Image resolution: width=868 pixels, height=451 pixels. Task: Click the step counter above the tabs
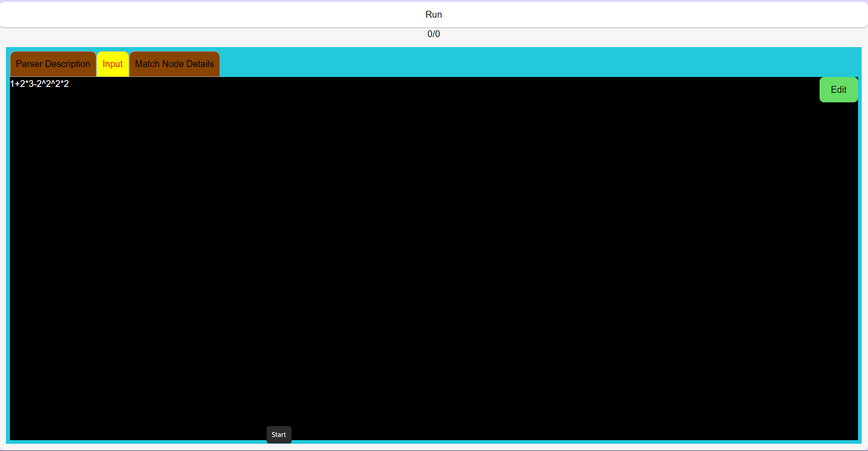433,34
